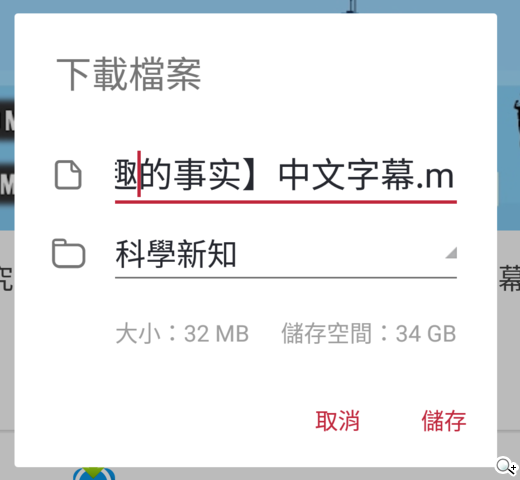This screenshot has height=480, width=520.
Task: Focus the filename field ending in 中文字幕.m
Action: (x=286, y=176)
